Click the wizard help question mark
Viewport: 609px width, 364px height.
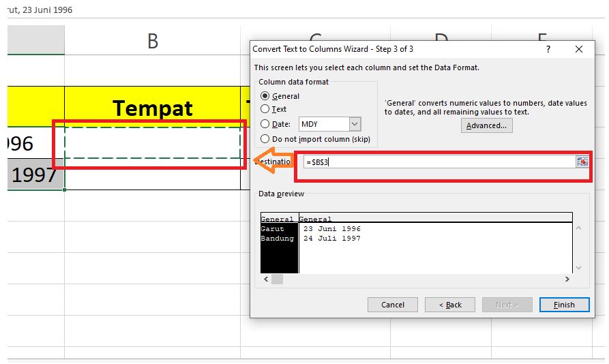tap(548, 49)
